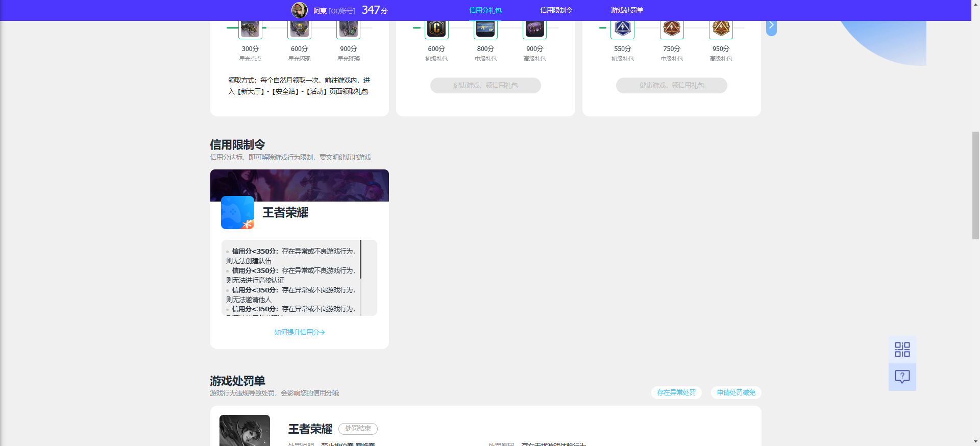Click 健康游戏 button under 800分 礼包 card
The height and width of the screenshot is (446, 980).
(485, 85)
